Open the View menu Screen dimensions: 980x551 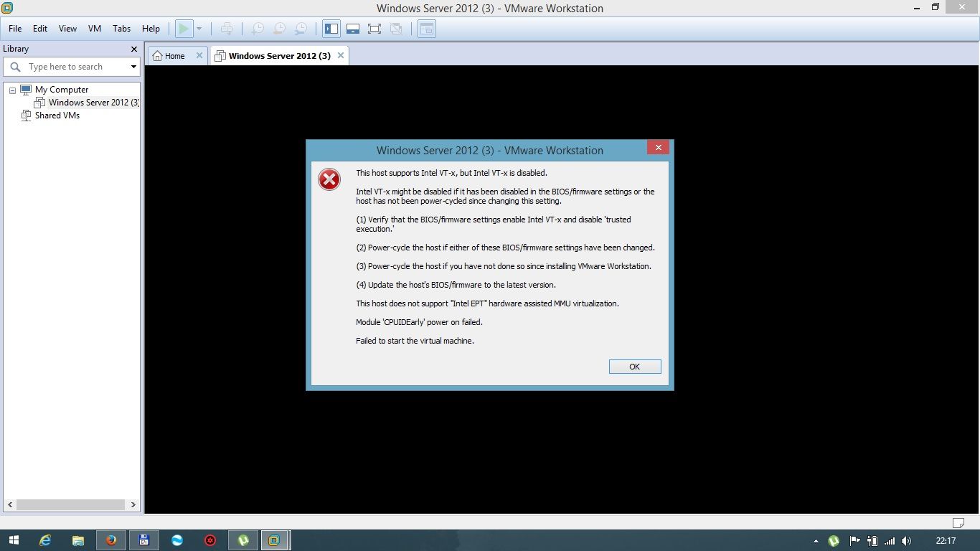tap(67, 29)
